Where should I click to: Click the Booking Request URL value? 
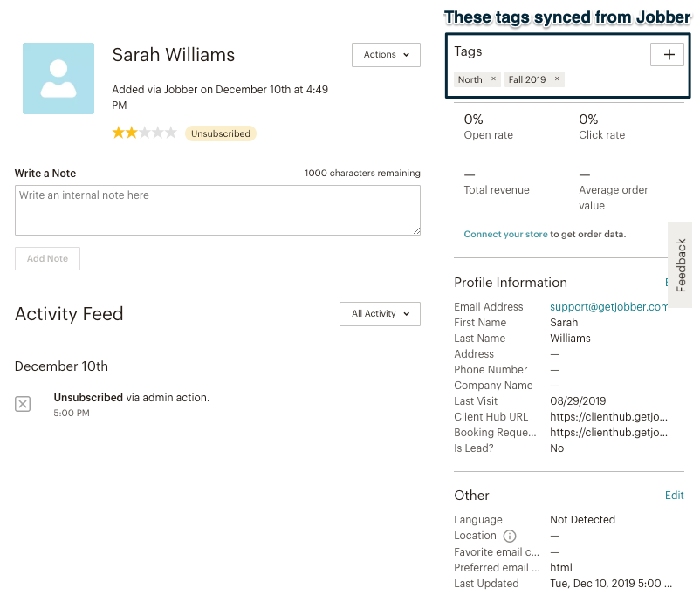click(609, 433)
